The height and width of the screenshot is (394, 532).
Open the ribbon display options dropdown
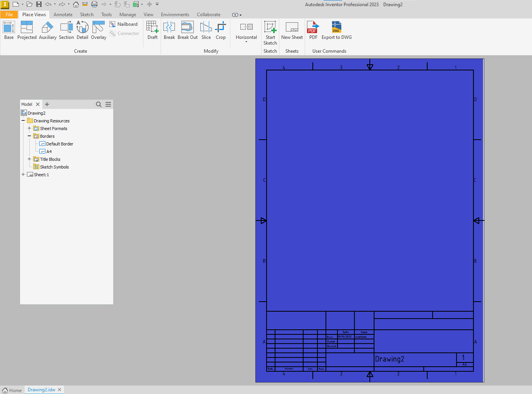[237, 15]
